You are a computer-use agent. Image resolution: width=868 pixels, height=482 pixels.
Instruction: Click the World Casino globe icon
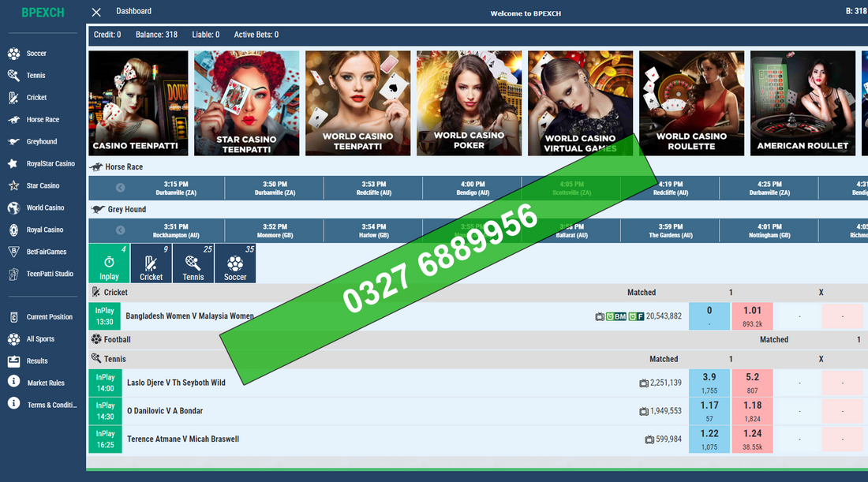13,208
